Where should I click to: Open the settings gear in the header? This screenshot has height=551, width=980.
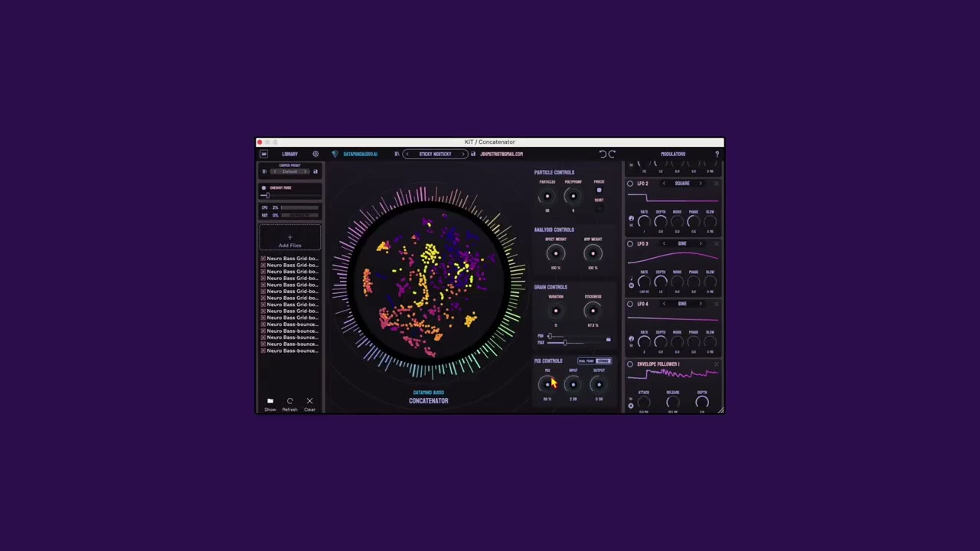[x=315, y=154]
